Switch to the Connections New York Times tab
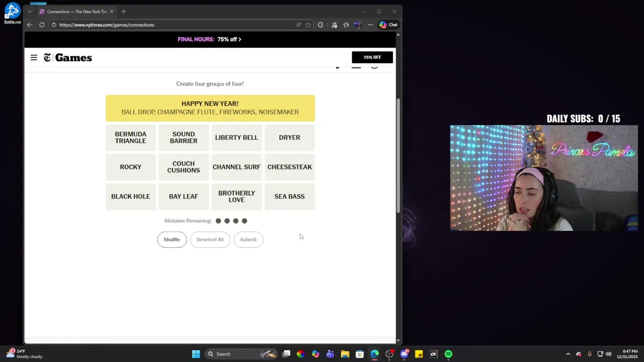This screenshot has height=362, width=644. coord(76,12)
